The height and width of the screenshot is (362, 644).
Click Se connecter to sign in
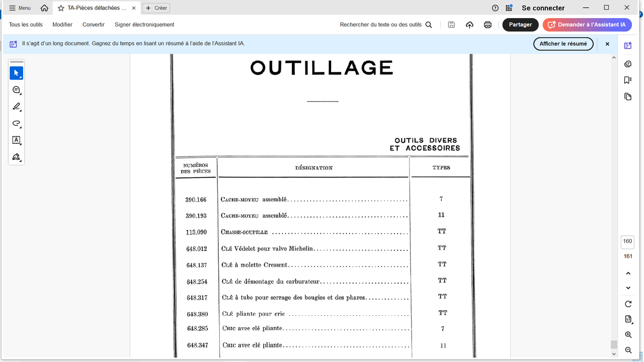pos(543,8)
